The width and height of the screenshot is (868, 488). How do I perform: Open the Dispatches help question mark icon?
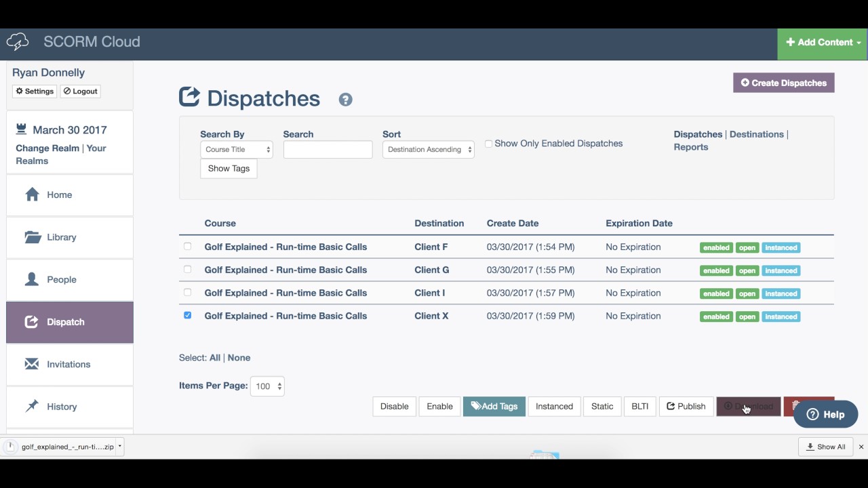pos(346,100)
